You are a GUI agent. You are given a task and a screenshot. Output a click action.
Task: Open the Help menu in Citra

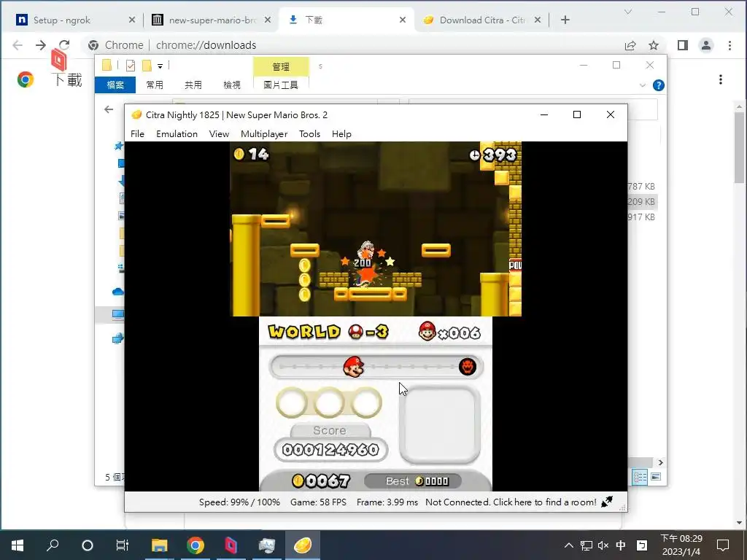[341, 134]
